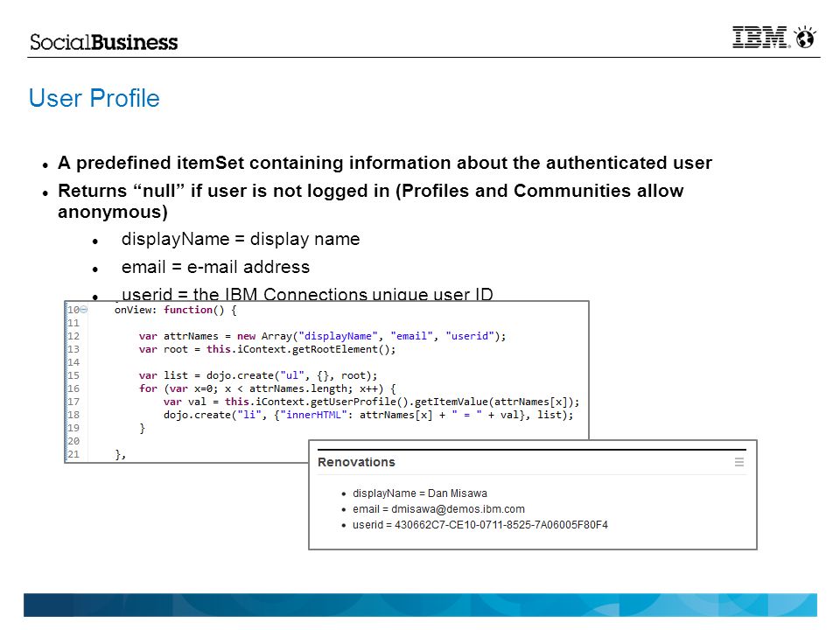Click the 'Returns "null"' bullet text

pos(371,201)
